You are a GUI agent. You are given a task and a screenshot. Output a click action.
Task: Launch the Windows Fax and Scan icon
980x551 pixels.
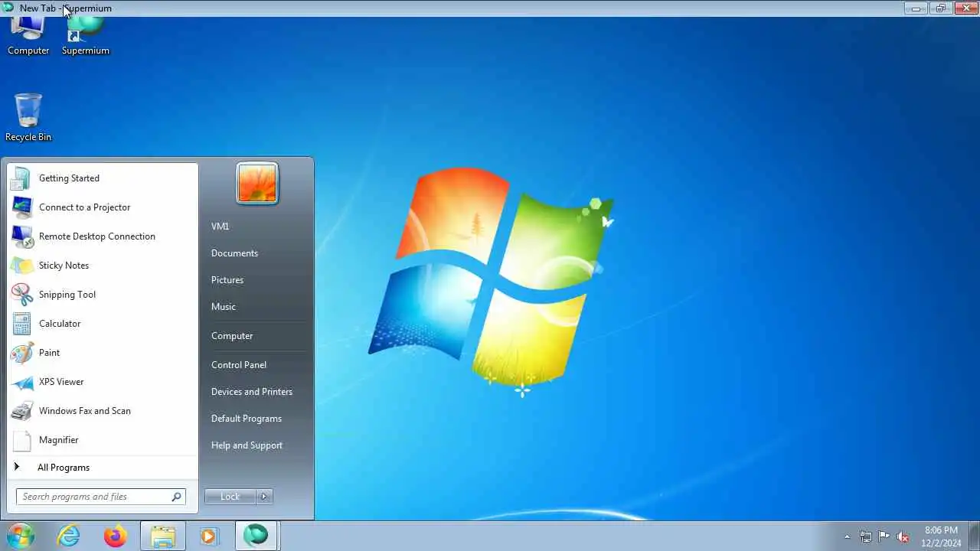pos(21,411)
